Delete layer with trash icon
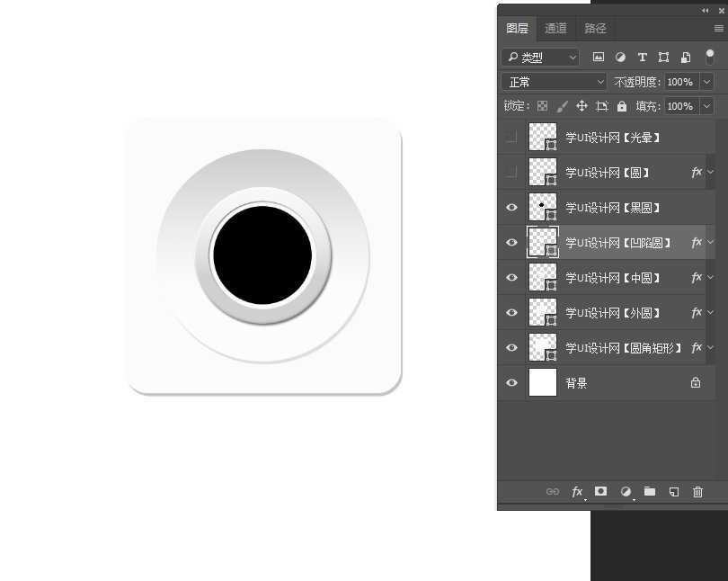728x581 pixels. (697, 492)
